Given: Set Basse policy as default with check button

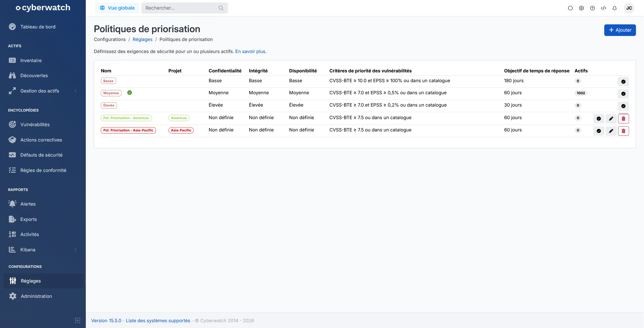Looking at the screenshot, I should pos(623,81).
